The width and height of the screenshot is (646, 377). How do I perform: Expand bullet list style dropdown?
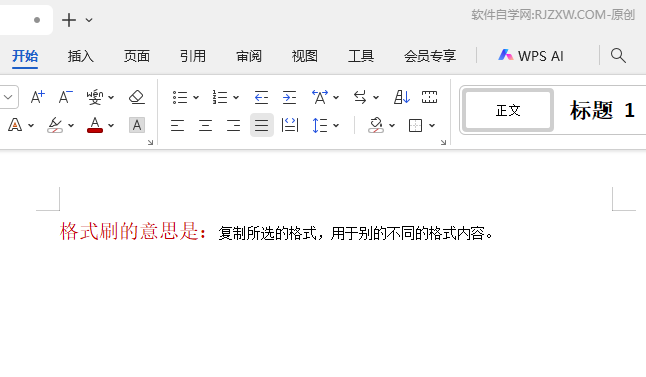click(196, 98)
